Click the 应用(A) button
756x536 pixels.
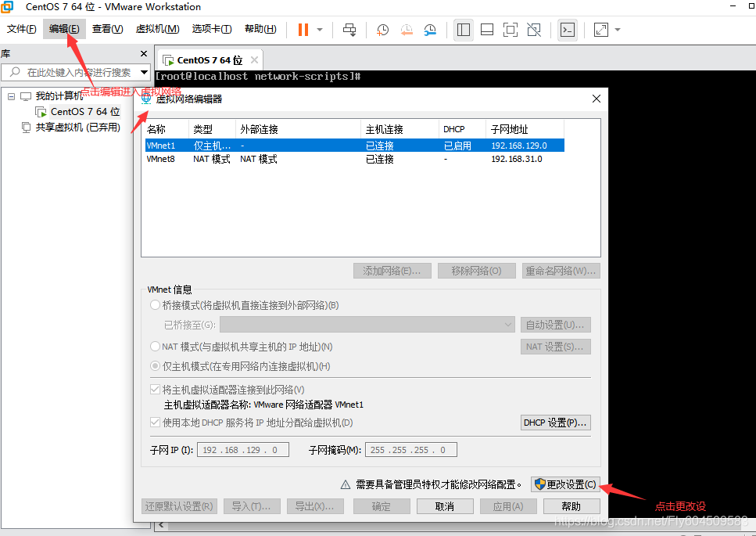tap(508, 506)
